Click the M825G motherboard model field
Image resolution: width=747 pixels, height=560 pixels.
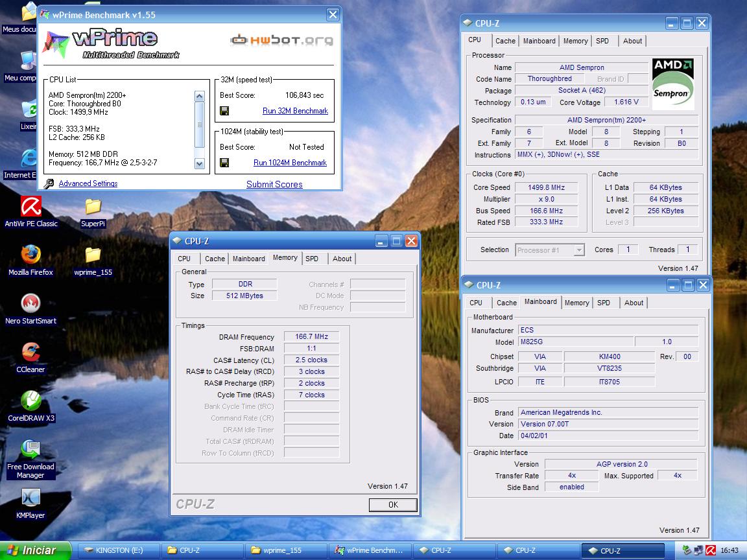(576, 342)
